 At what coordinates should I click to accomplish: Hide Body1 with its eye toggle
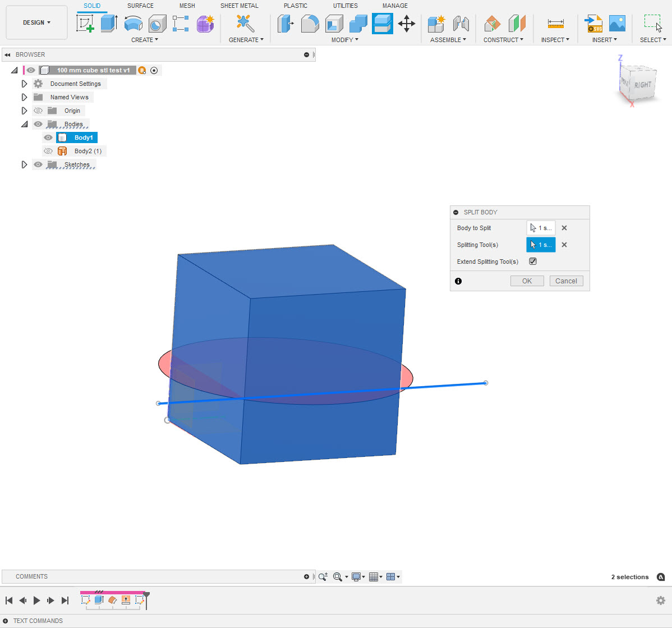click(48, 137)
